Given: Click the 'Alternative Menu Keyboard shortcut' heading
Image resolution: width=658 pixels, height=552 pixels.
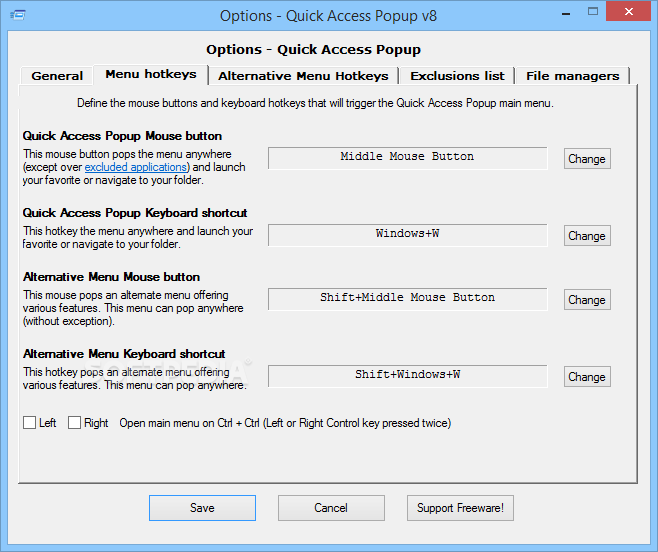Looking at the screenshot, I should tap(124, 354).
